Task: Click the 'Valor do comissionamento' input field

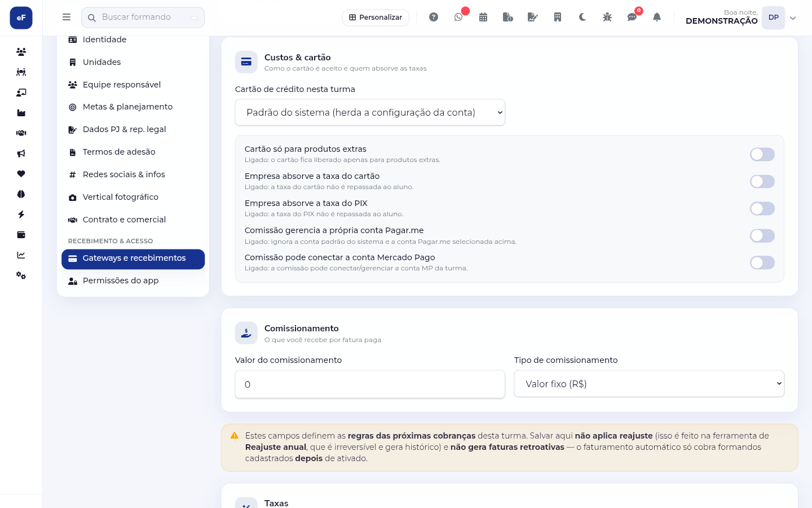Action: [x=370, y=384]
